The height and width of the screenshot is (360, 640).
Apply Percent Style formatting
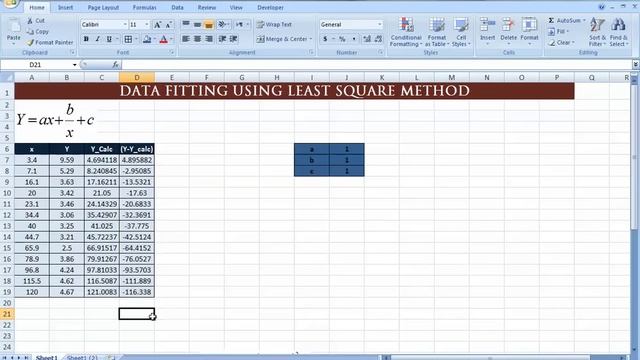[342, 39]
